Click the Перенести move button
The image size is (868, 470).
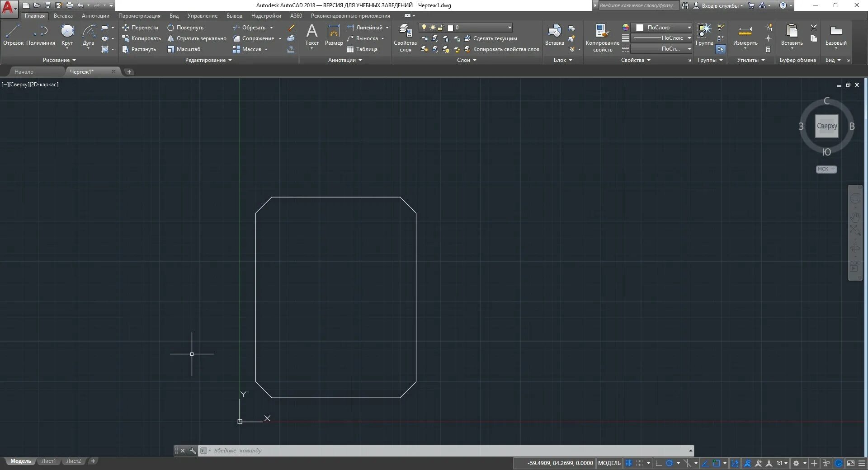click(x=140, y=28)
